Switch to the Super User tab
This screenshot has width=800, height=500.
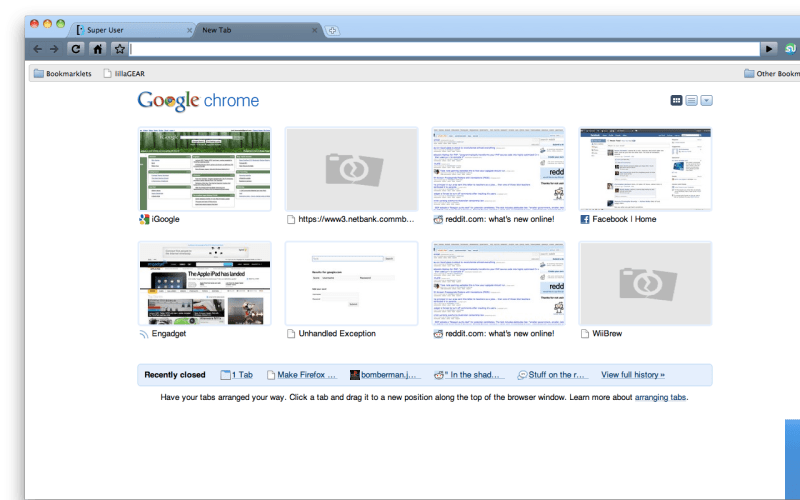(x=132, y=30)
